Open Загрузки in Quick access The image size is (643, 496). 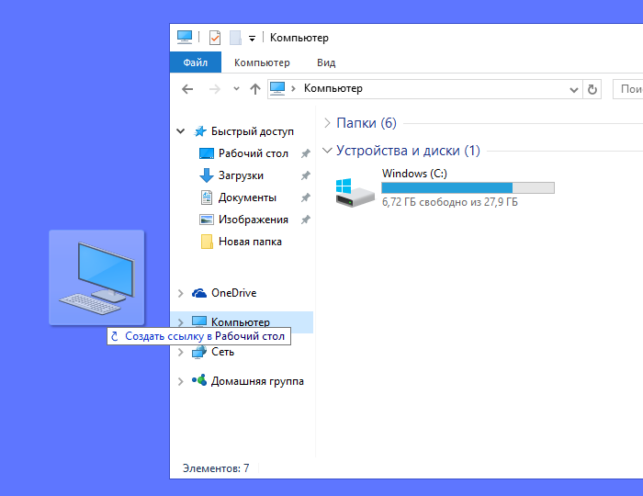tap(241, 175)
